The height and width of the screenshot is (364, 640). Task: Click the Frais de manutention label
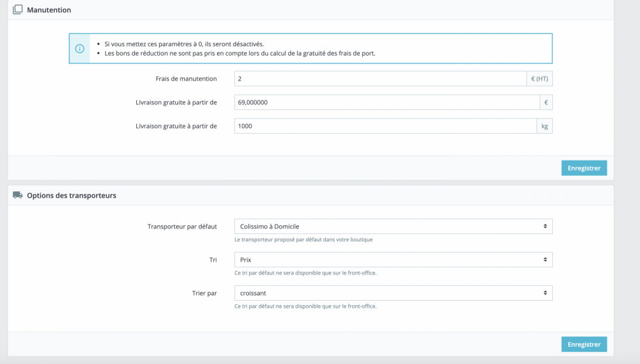pos(186,79)
